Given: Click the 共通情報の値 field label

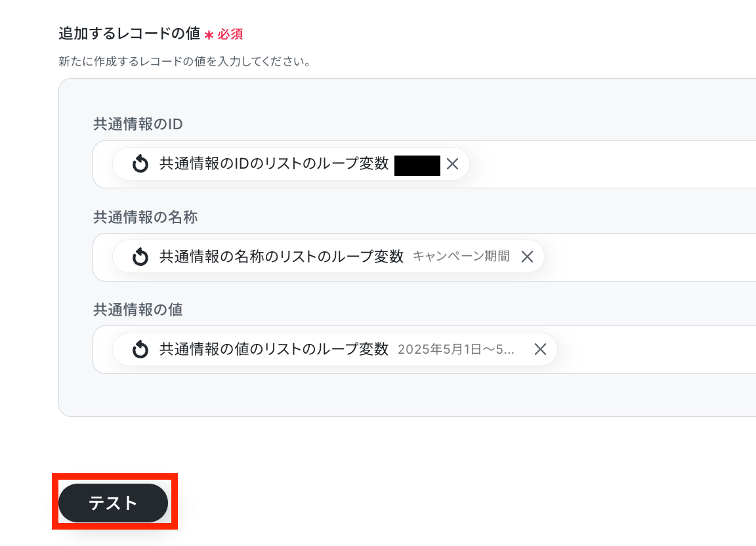Looking at the screenshot, I should pyautogui.click(x=138, y=310).
